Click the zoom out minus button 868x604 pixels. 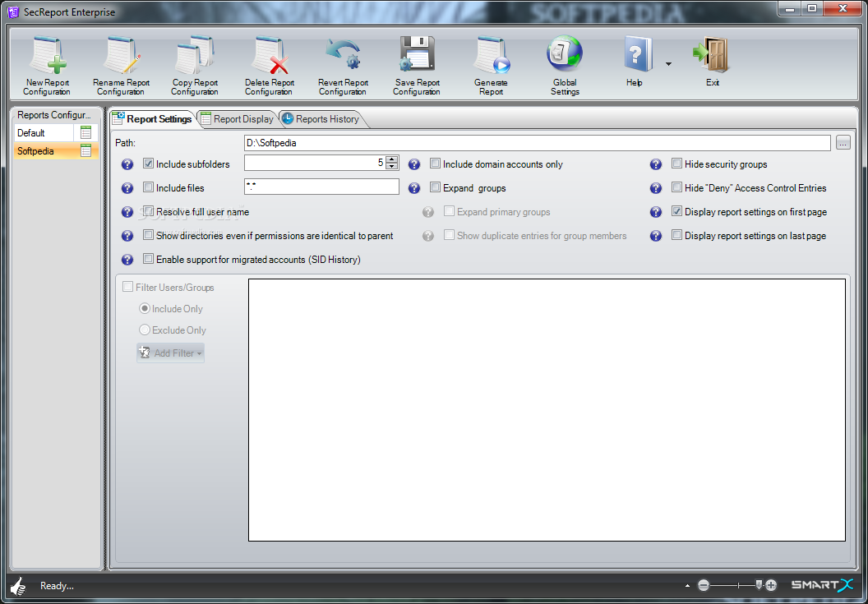click(703, 585)
